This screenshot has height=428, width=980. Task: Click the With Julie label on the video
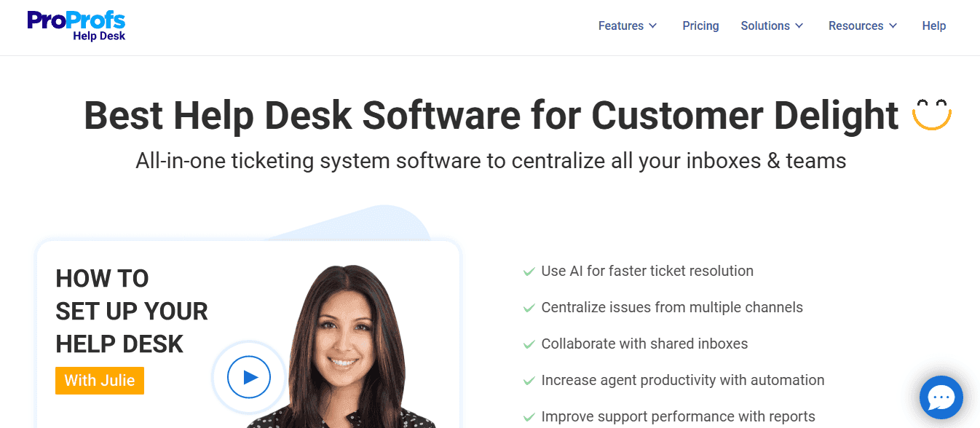(x=99, y=380)
